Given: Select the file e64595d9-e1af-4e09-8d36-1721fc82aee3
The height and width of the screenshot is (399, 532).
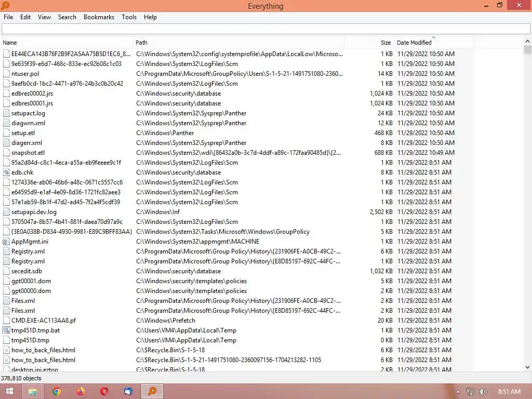Looking at the screenshot, I should tap(66, 192).
